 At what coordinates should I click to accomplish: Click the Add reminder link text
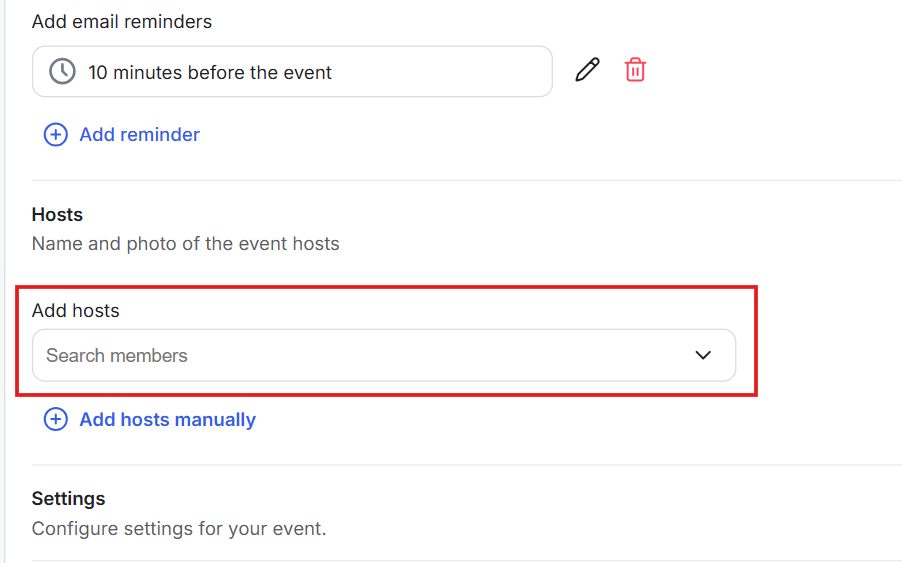pyautogui.click(x=140, y=135)
